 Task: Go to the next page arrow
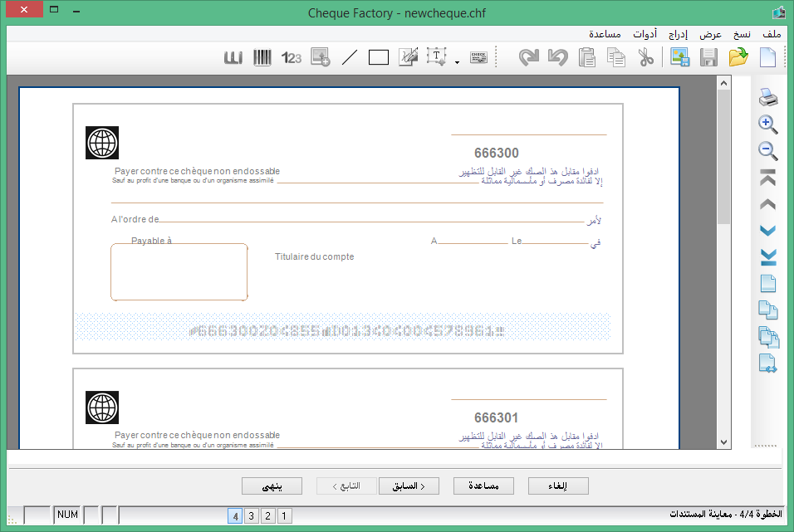[768, 231]
